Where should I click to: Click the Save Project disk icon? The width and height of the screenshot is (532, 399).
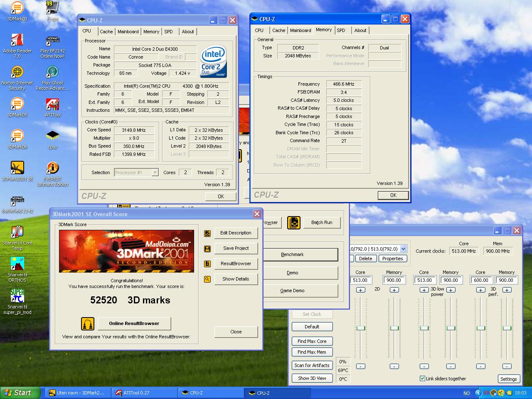207,249
